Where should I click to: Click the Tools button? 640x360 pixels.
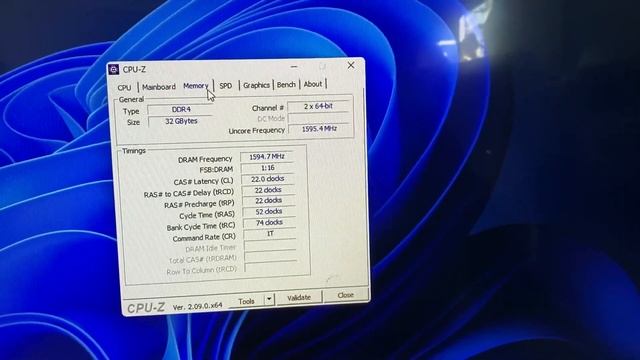pyautogui.click(x=246, y=301)
